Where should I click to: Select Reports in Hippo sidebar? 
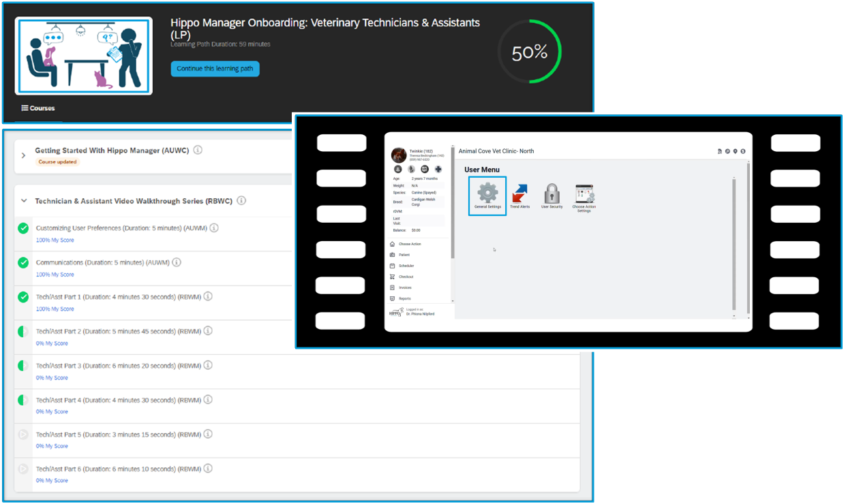pos(405,298)
